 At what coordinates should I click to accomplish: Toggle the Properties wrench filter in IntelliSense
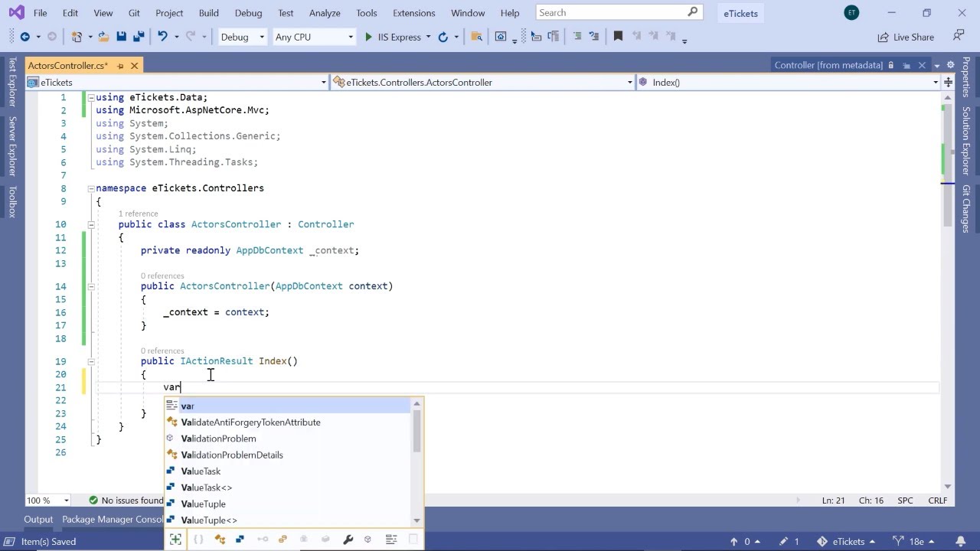(x=348, y=540)
